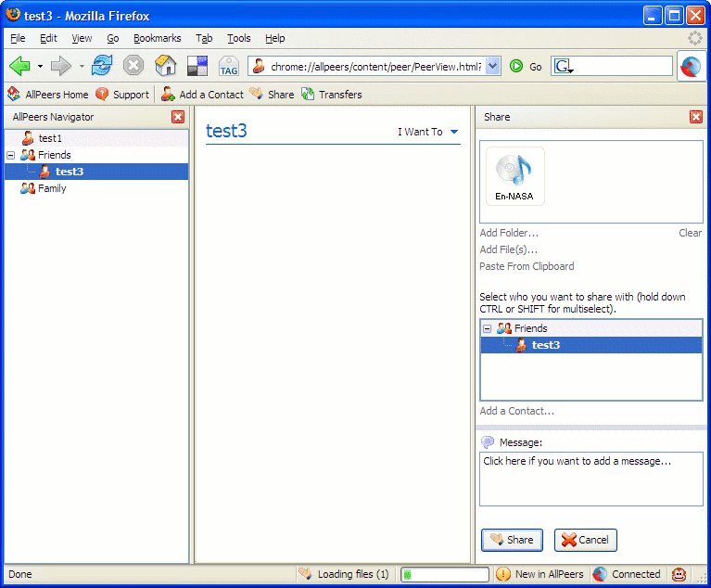The image size is (711, 588).
Task: Select test3 under Friends in the Navigator
Action: [x=96, y=172]
